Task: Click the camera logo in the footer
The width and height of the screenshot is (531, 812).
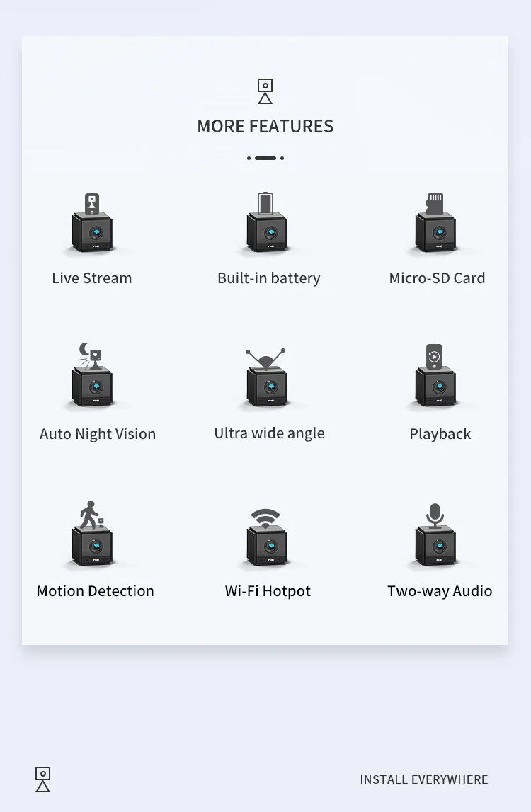Action: (x=43, y=779)
